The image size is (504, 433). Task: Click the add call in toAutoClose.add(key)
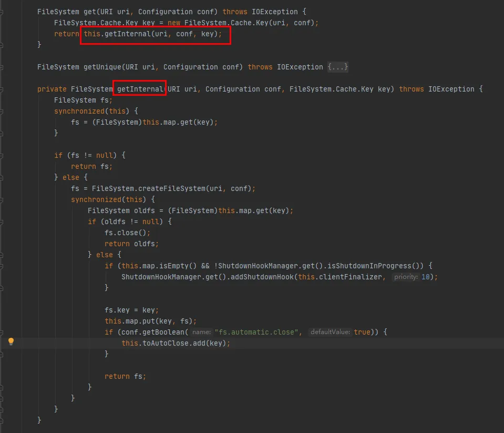pos(199,343)
